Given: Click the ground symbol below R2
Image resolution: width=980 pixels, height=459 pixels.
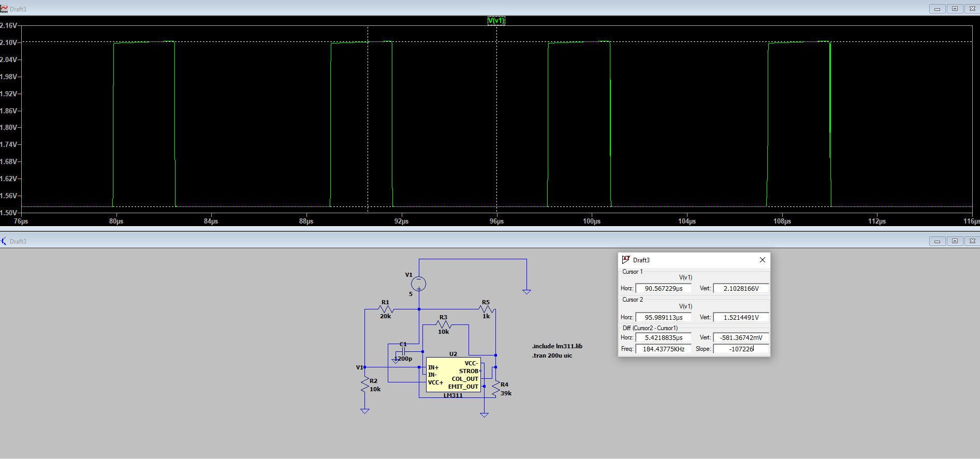Looking at the screenshot, I should (365, 411).
